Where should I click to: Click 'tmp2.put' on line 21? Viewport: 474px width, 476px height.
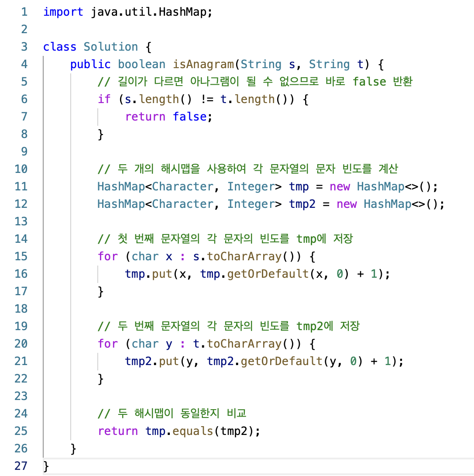click(152, 361)
